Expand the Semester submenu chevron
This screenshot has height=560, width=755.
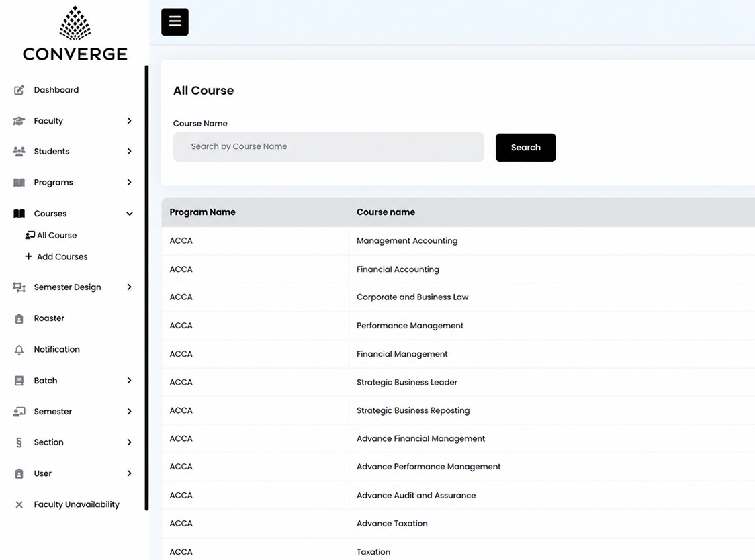point(129,411)
